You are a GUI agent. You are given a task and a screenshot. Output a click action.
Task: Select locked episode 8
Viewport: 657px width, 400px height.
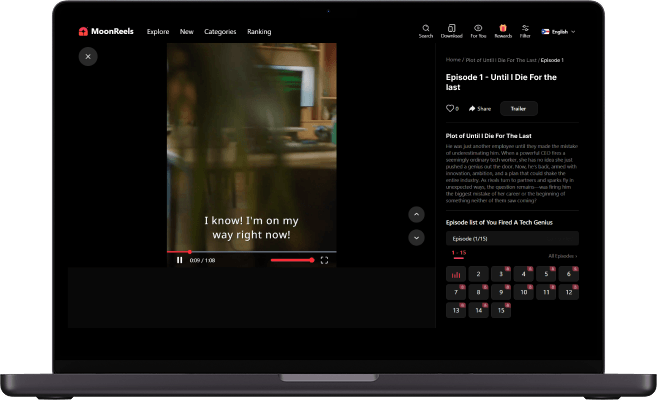(x=479, y=292)
